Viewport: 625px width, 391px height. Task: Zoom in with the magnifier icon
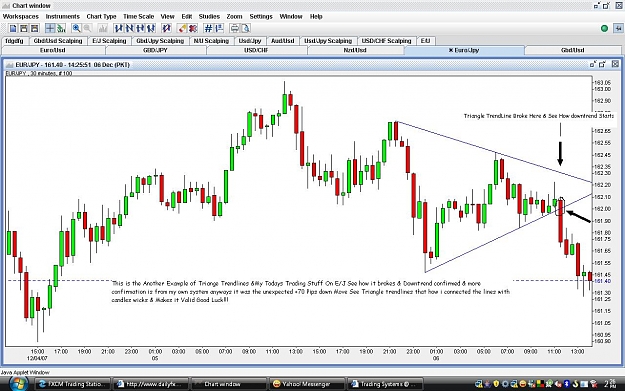point(76,28)
